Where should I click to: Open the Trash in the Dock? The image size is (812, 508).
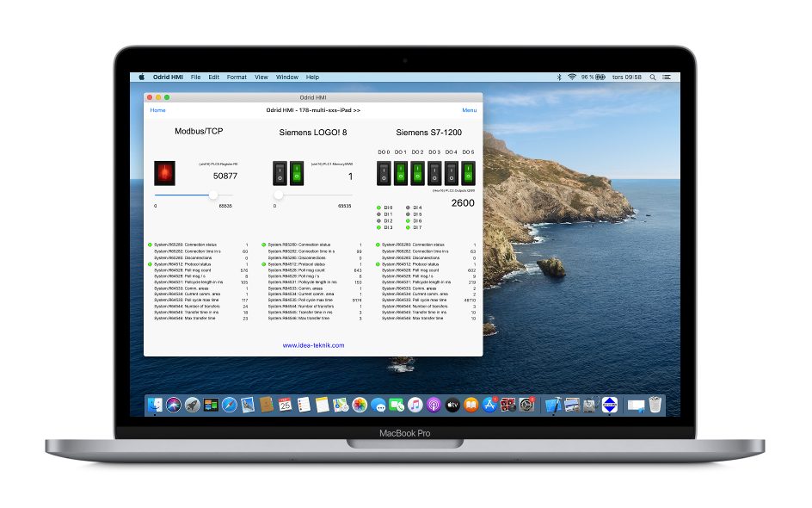point(655,405)
